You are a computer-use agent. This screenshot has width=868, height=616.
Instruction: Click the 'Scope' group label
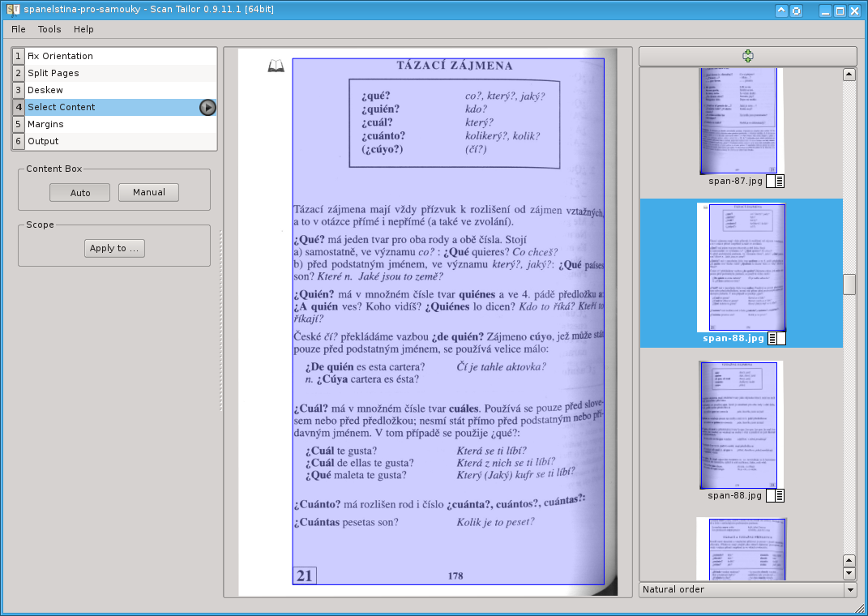click(40, 225)
